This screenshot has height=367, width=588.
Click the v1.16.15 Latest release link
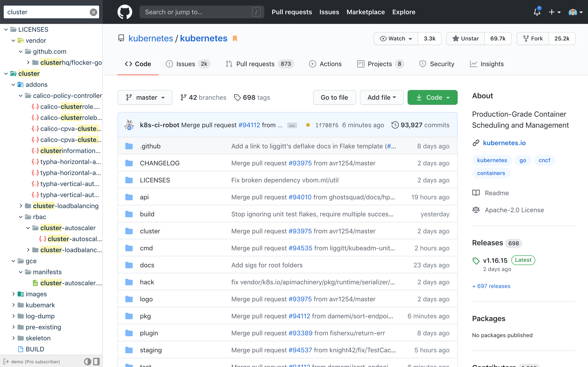pos(495,260)
